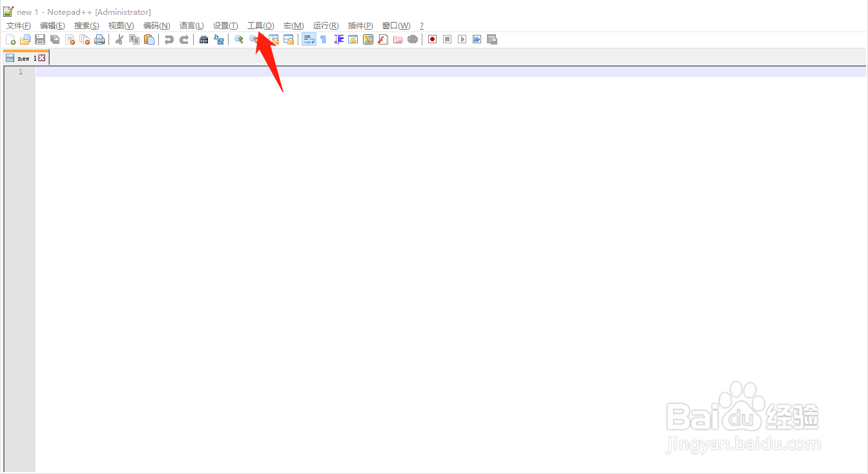
Task: Open the 编码(N) menu
Action: [156, 26]
